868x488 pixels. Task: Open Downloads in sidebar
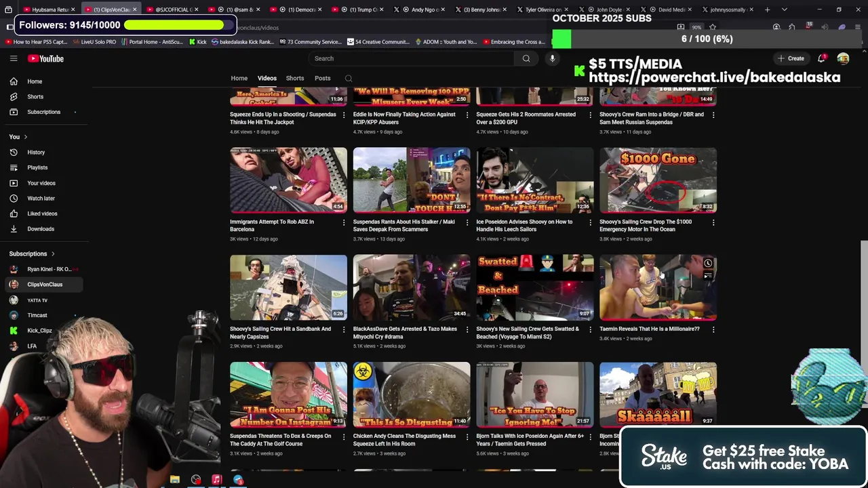pos(41,229)
